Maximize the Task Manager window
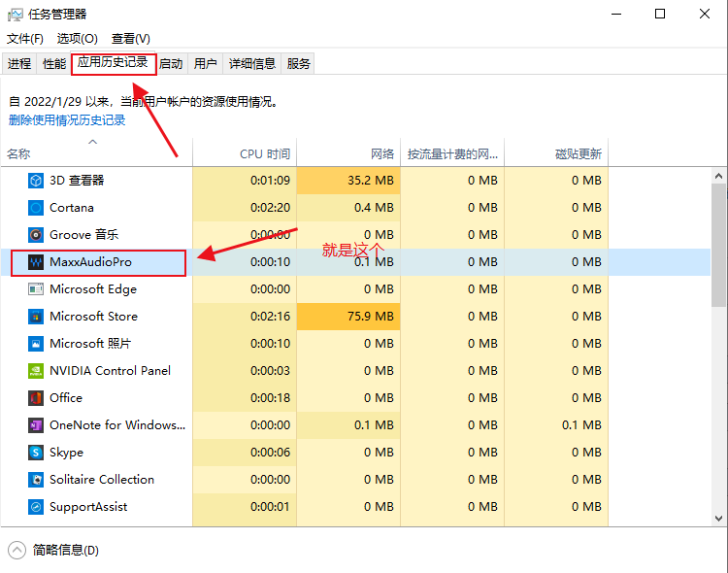 click(660, 14)
